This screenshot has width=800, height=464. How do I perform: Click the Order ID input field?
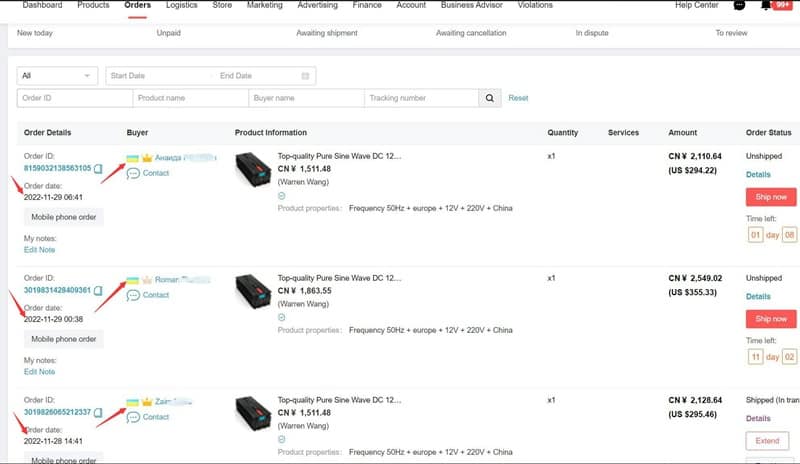(x=75, y=98)
